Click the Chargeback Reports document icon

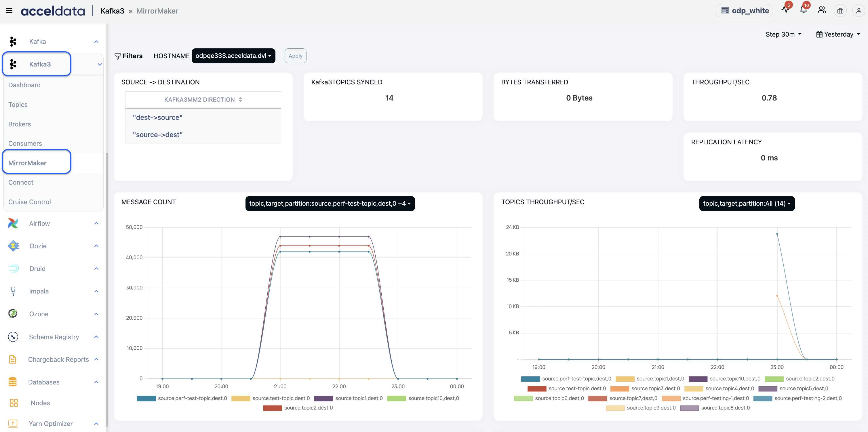click(13, 359)
